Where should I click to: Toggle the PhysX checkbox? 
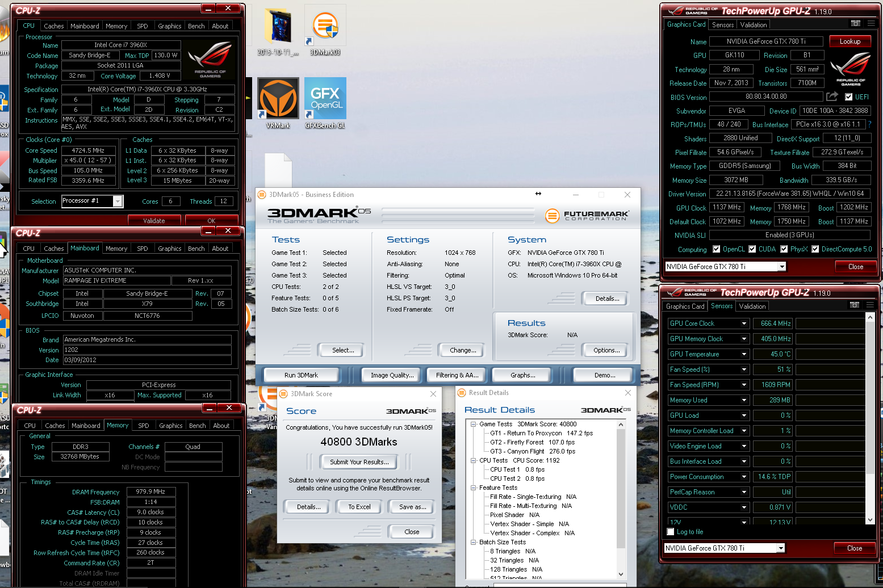pos(784,249)
